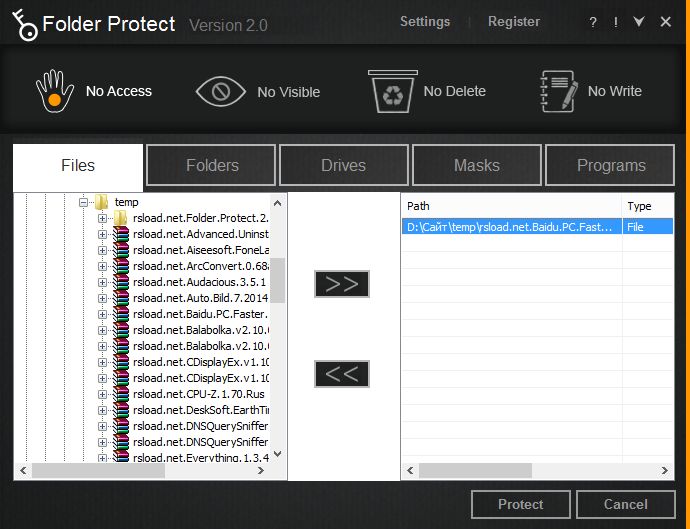This screenshot has width=690, height=529.
Task: Switch to the Masks tab
Action: click(477, 165)
